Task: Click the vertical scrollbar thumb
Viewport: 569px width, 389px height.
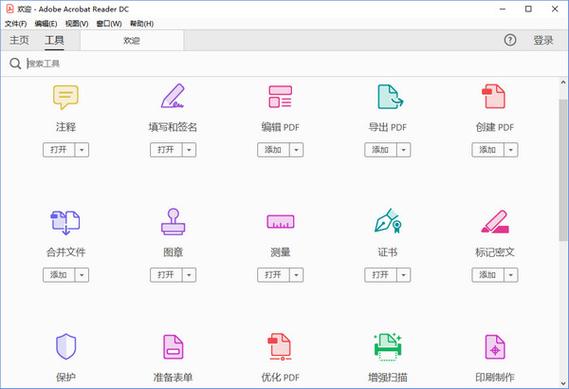Action: point(563,170)
